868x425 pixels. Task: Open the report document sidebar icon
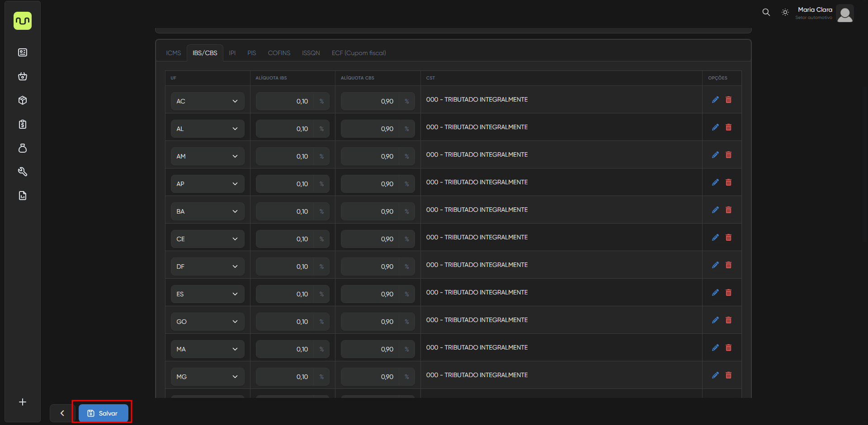(23, 196)
